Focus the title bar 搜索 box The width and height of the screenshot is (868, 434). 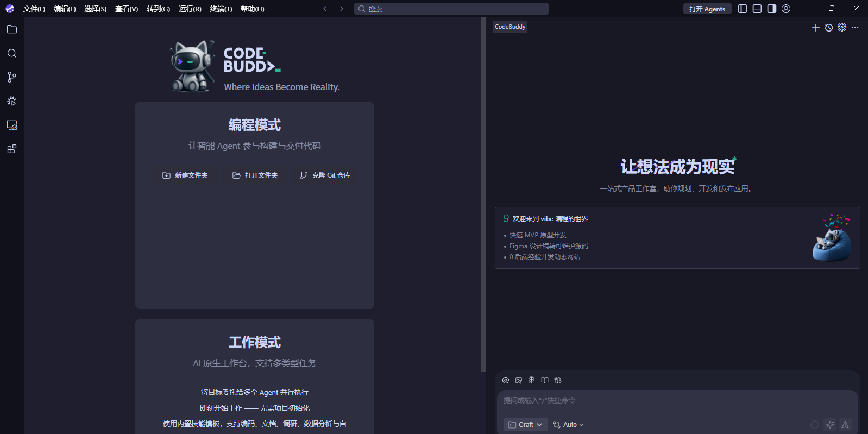451,9
